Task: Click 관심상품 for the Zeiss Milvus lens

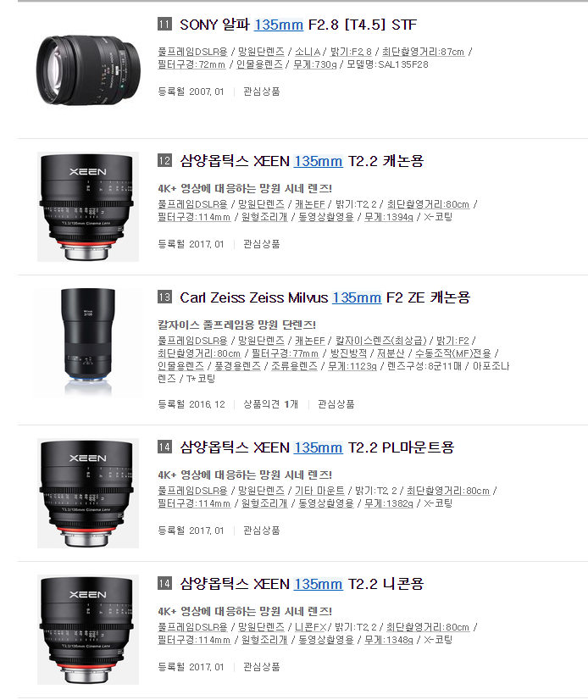Action: coord(336,404)
